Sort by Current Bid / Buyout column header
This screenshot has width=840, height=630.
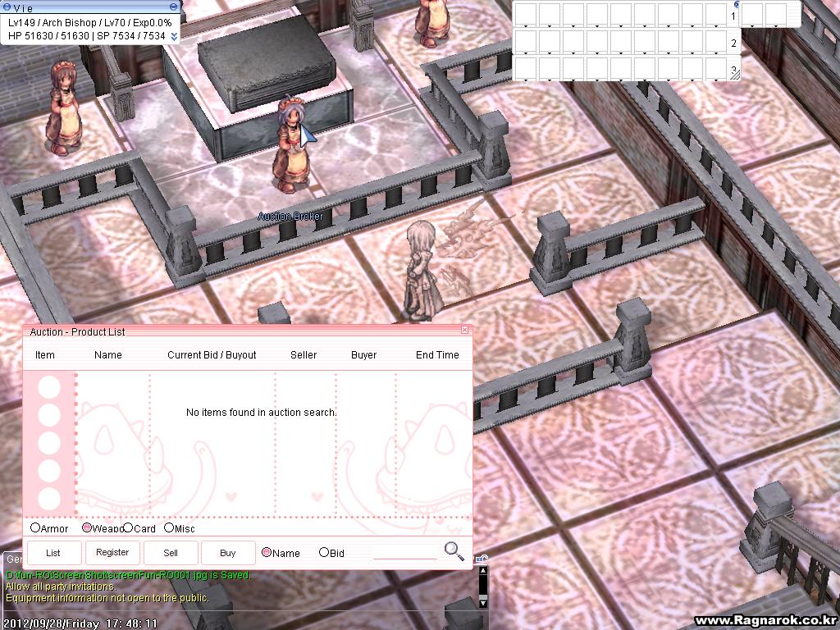coord(212,354)
